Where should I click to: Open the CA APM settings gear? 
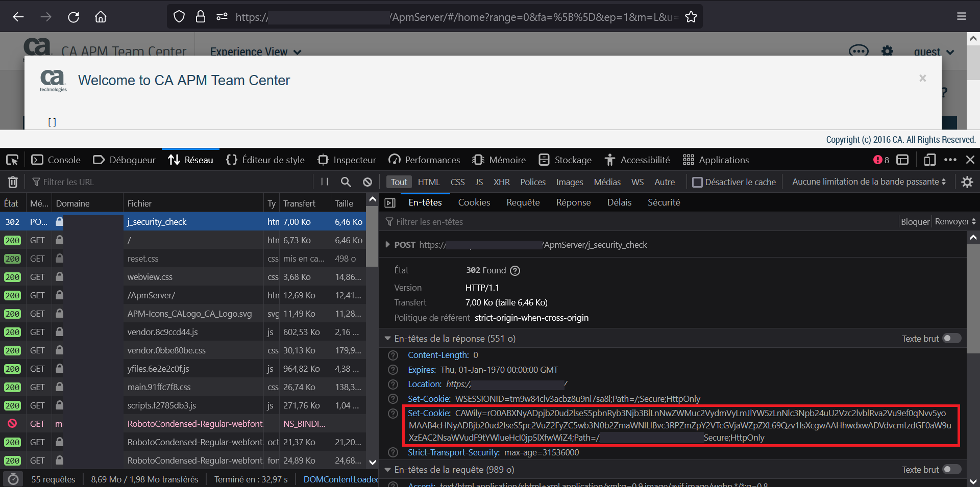pyautogui.click(x=888, y=51)
